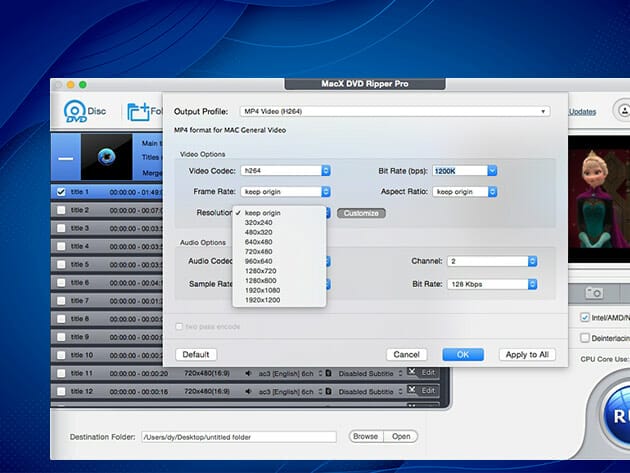
Task: Open the Aspect Ratio dropdown
Action: (465, 191)
